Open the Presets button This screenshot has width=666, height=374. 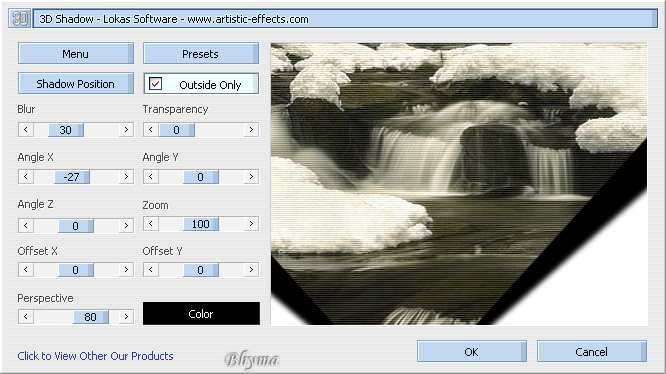click(x=201, y=53)
